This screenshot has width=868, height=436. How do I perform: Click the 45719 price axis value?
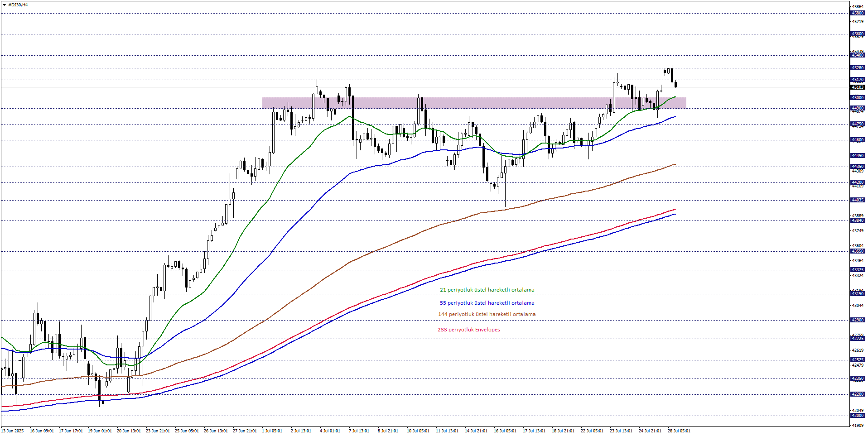(858, 22)
